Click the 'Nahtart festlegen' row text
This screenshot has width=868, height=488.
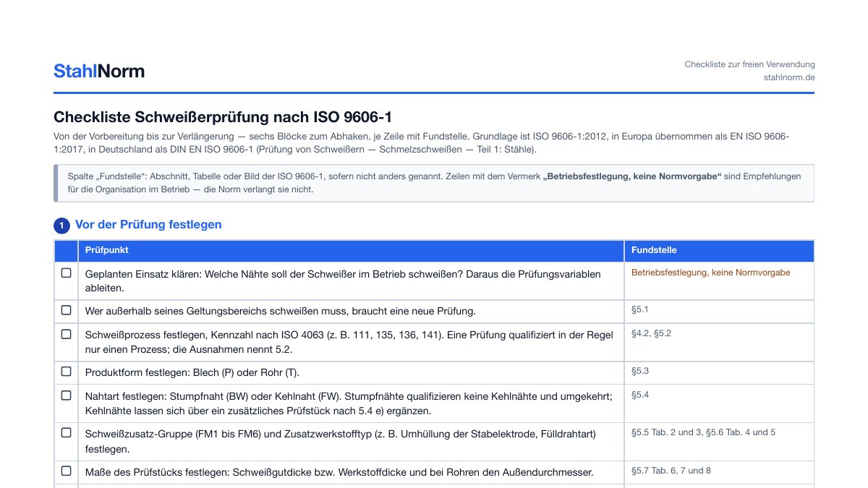(x=349, y=403)
